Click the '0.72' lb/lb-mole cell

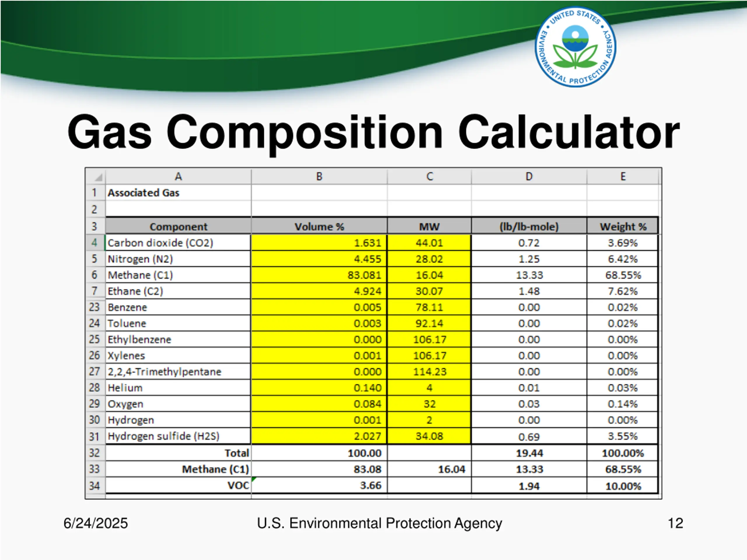pyautogui.click(x=529, y=243)
